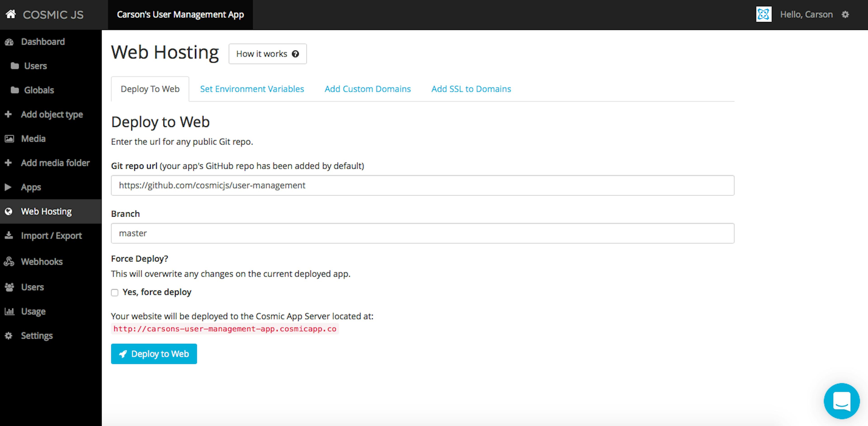Click the plus icon for Add object type

point(8,114)
